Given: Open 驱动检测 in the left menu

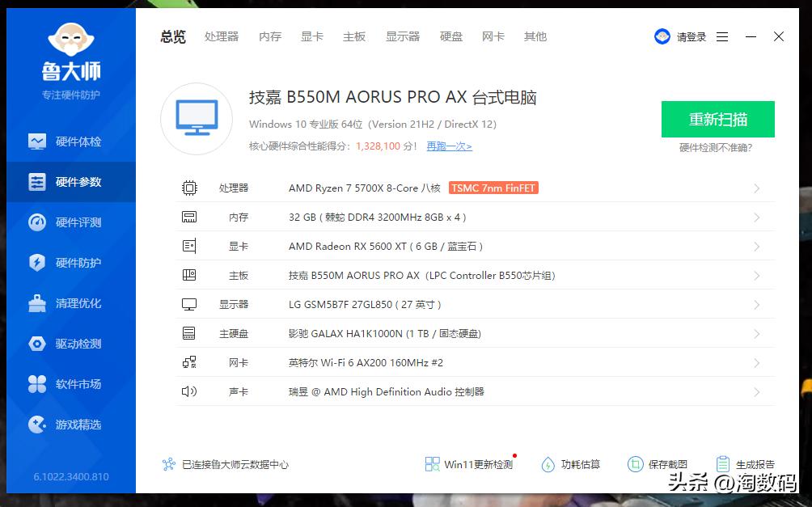Looking at the screenshot, I should [70, 343].
